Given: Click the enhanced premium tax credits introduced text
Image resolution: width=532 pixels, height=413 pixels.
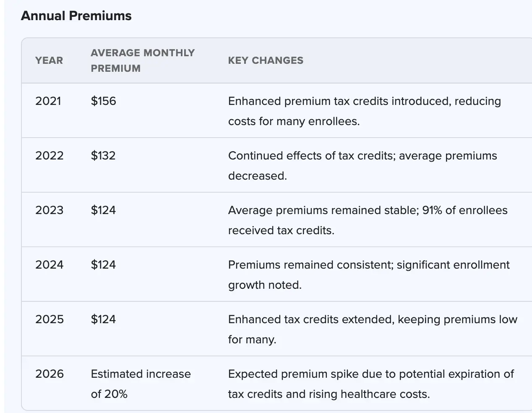Looking at the screenshot, I should (364, 111).
